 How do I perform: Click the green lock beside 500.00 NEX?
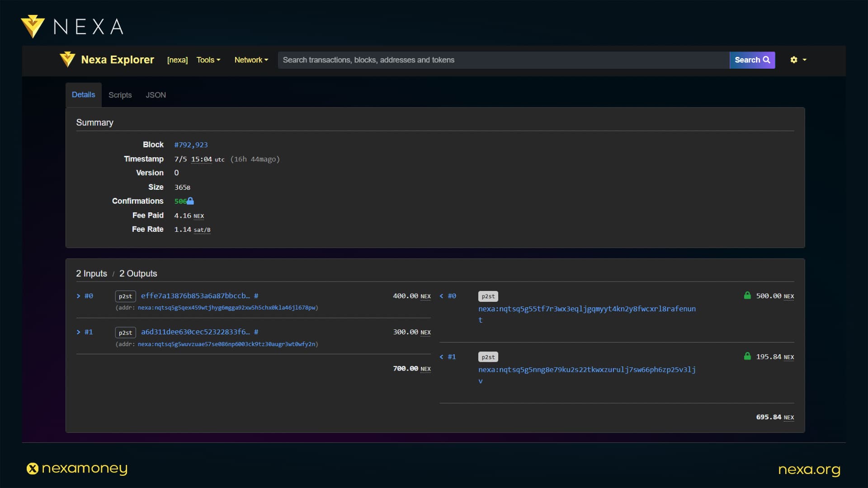tap(747, 296)
